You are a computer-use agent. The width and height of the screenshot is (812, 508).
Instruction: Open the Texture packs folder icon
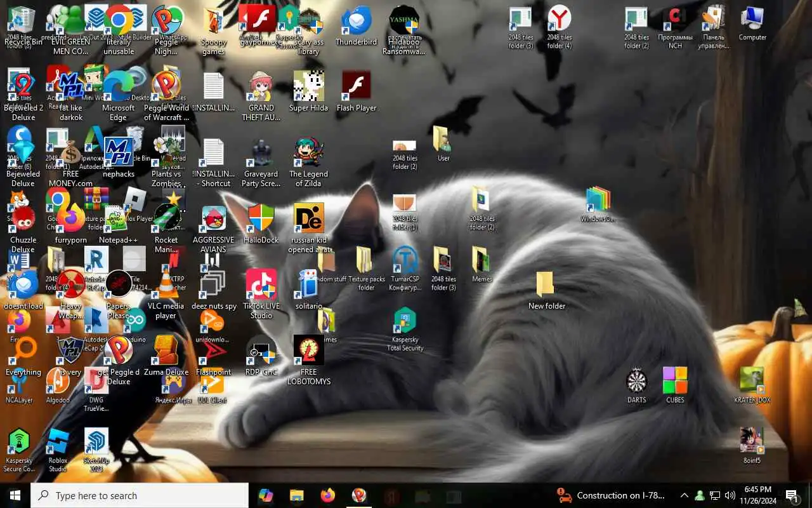366,268
